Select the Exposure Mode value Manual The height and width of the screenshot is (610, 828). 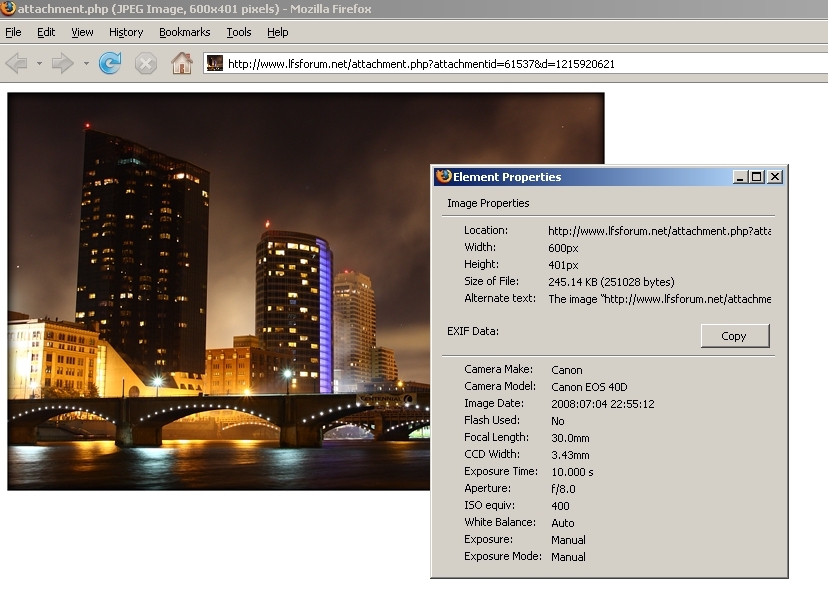click(x=568, y=557)
